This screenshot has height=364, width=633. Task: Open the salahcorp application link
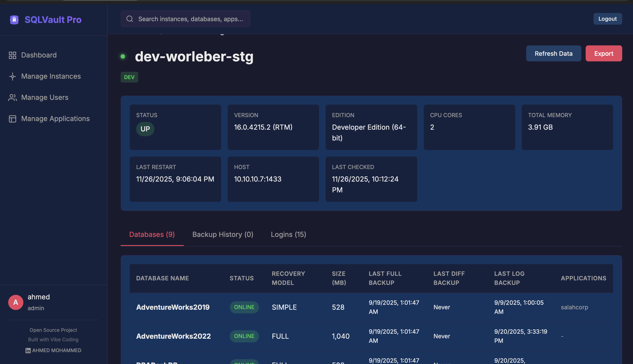pos(574,307)
